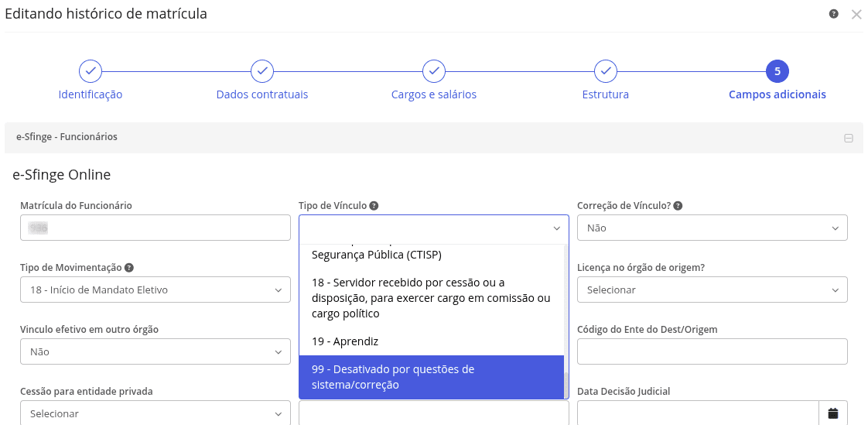This screenshot has height=425, width=868.
Task: Open the Tipo de Vínculo dropdown
Action: tap(434, 228)
